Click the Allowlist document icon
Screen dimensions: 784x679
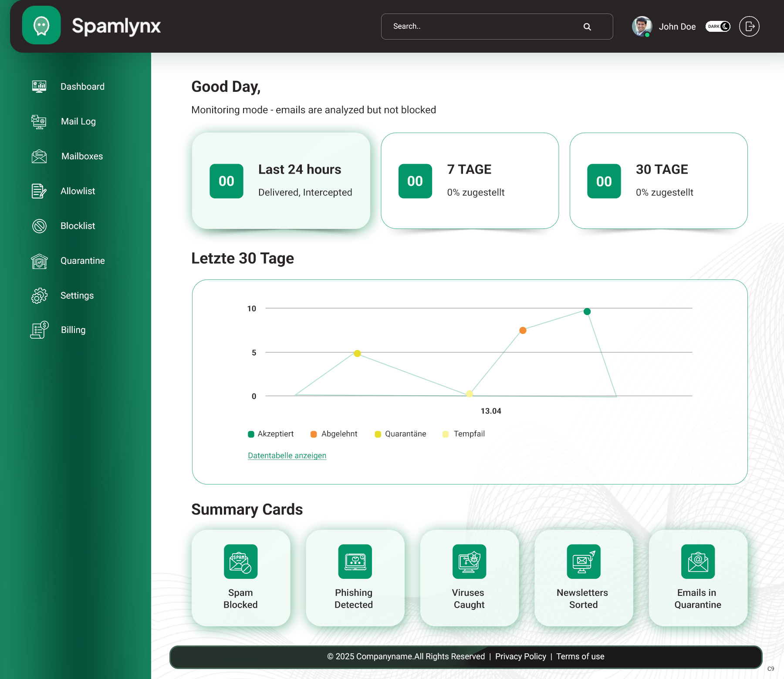39,191
